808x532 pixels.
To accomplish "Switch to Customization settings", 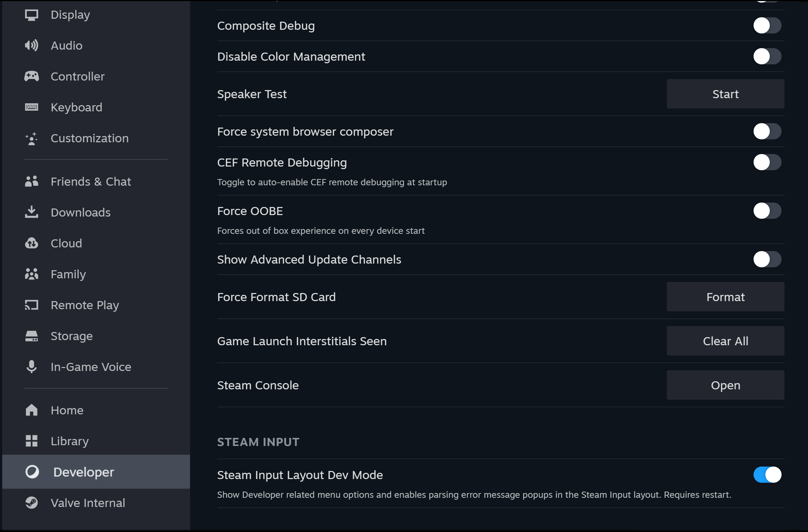I will pos(96,138).
